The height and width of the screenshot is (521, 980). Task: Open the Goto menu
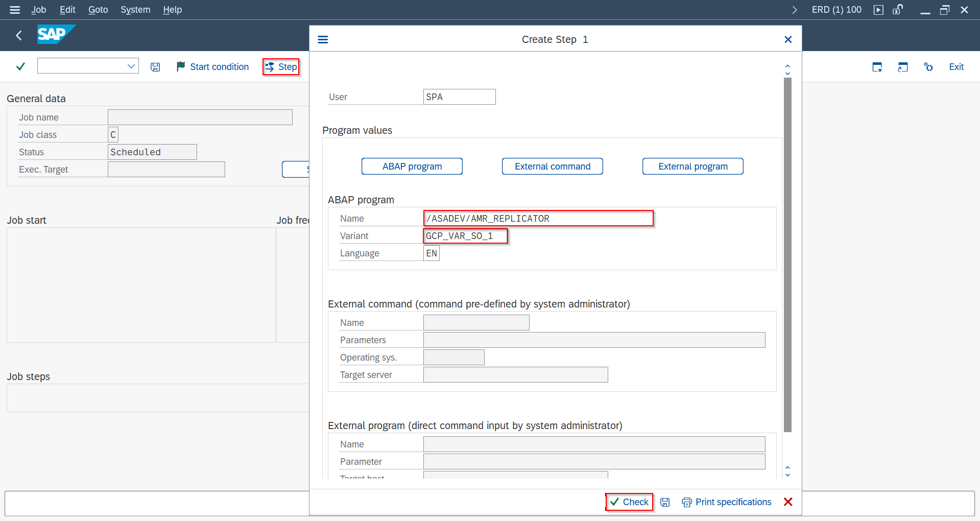[98, 10]
